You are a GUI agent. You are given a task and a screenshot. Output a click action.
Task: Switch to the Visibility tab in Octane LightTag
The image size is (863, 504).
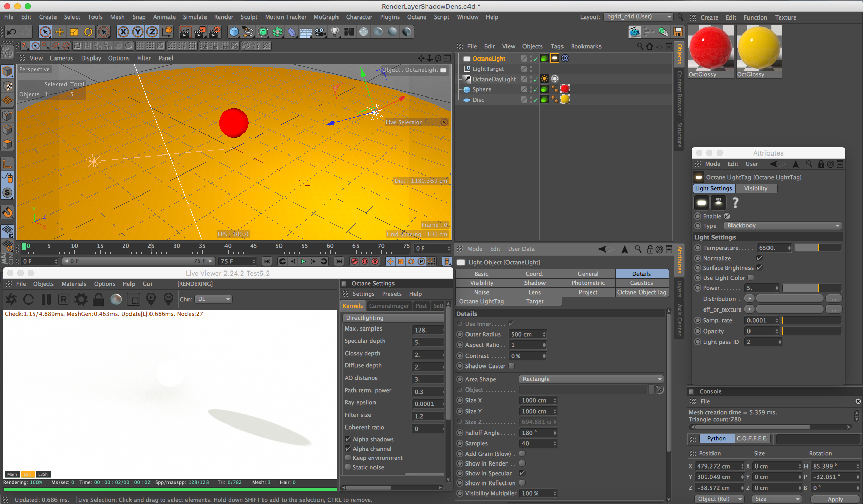756,188
